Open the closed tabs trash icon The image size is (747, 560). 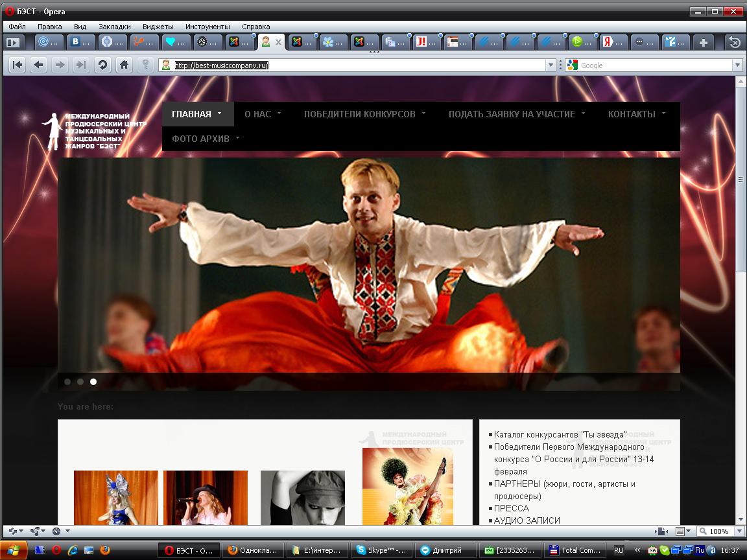pyautogui.click(x=735, y=42)
